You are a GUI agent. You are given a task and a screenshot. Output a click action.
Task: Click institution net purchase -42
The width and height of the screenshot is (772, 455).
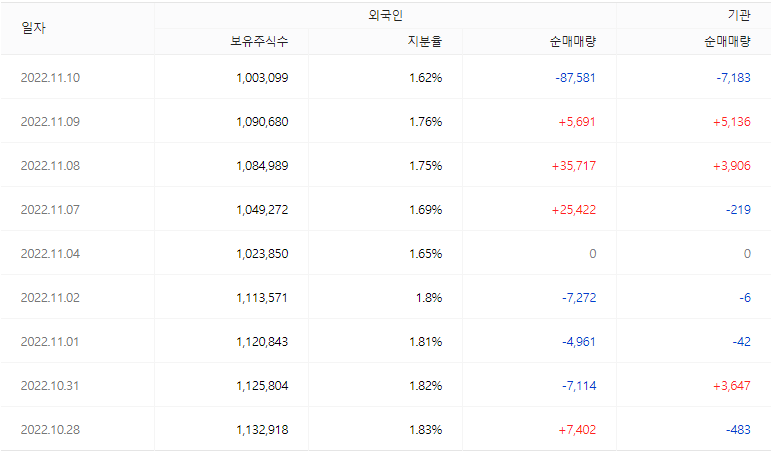[741, 342]
